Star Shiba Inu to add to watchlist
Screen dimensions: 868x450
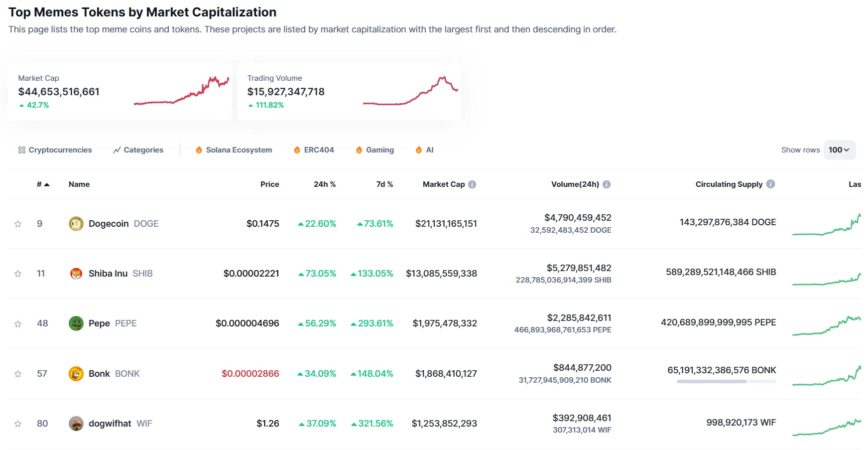tap(18, 274)
